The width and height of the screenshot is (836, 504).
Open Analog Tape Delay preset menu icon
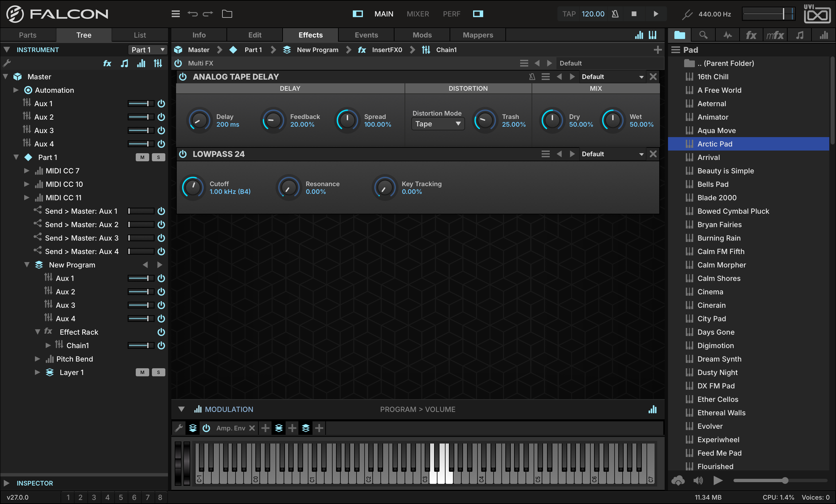click(x=546, y=77)
